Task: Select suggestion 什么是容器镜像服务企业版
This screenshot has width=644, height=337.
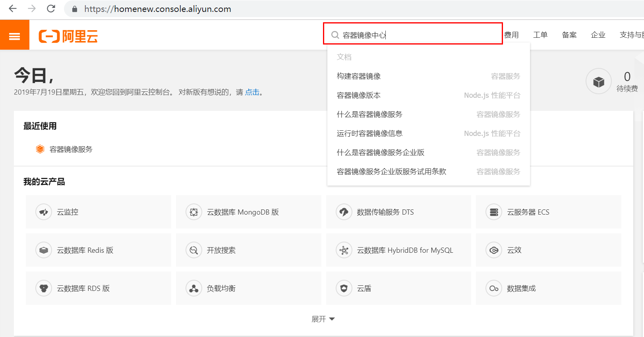Action: 429,152
